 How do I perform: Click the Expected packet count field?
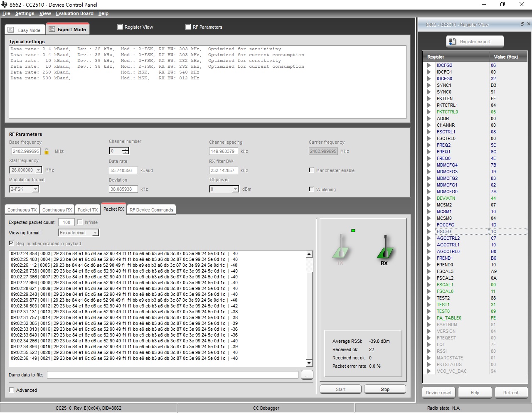[x=66, y=222]
